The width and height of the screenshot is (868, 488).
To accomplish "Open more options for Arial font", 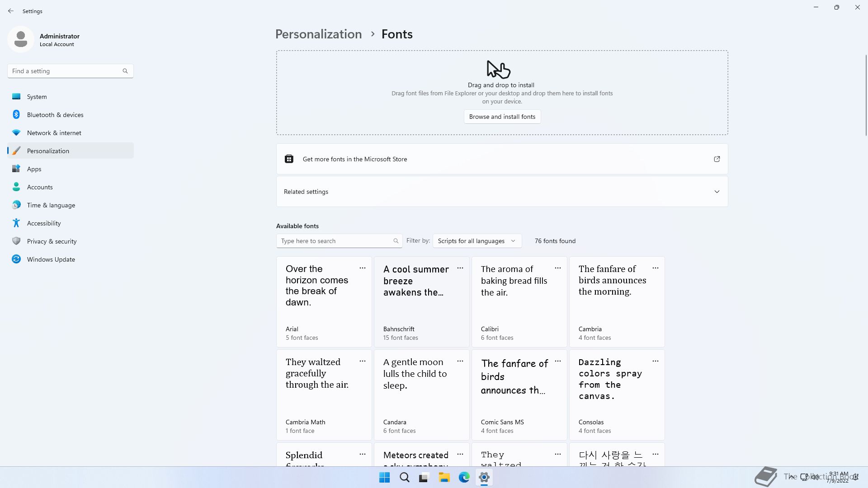I will click(363, 268).
